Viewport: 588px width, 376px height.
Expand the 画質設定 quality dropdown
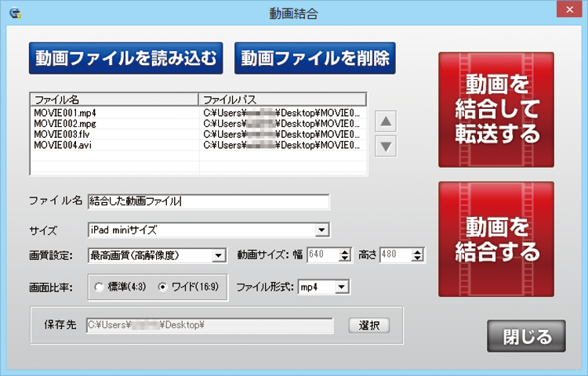click(219, 255)
